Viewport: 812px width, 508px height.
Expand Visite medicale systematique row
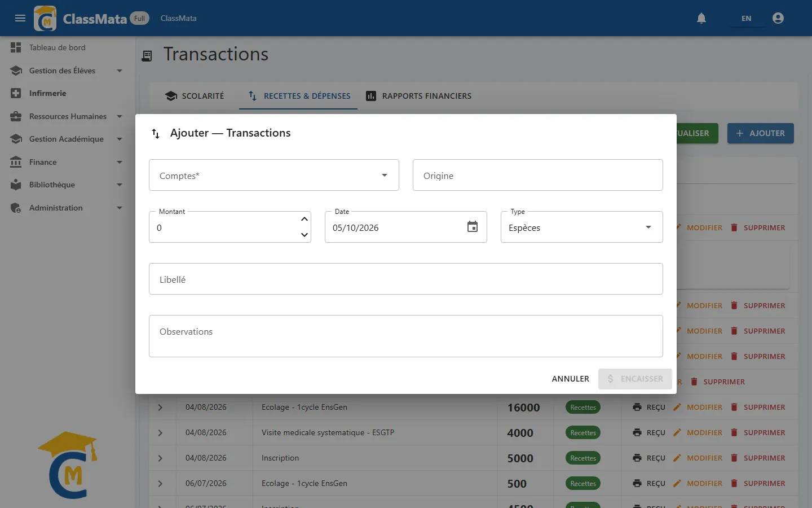click(160, 433)
